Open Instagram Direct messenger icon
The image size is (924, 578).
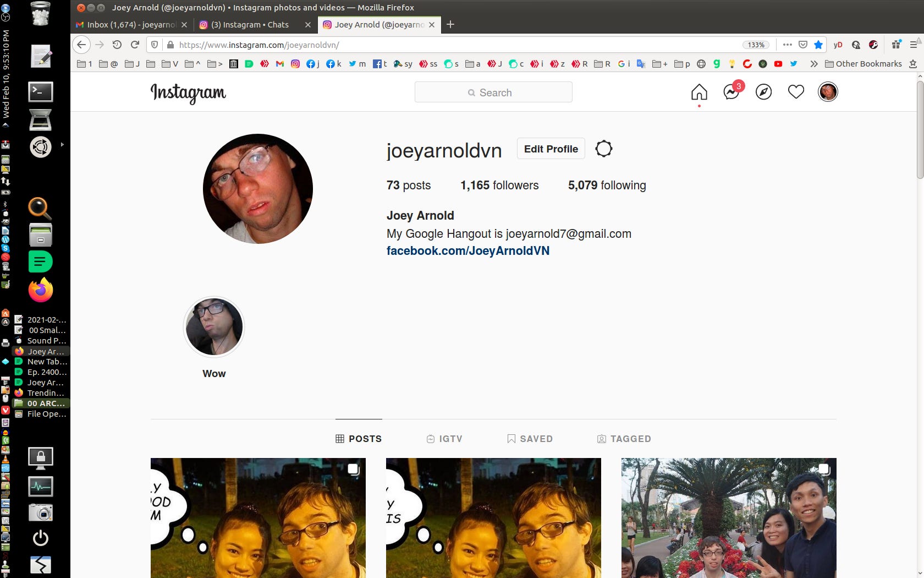click(732, 92)
